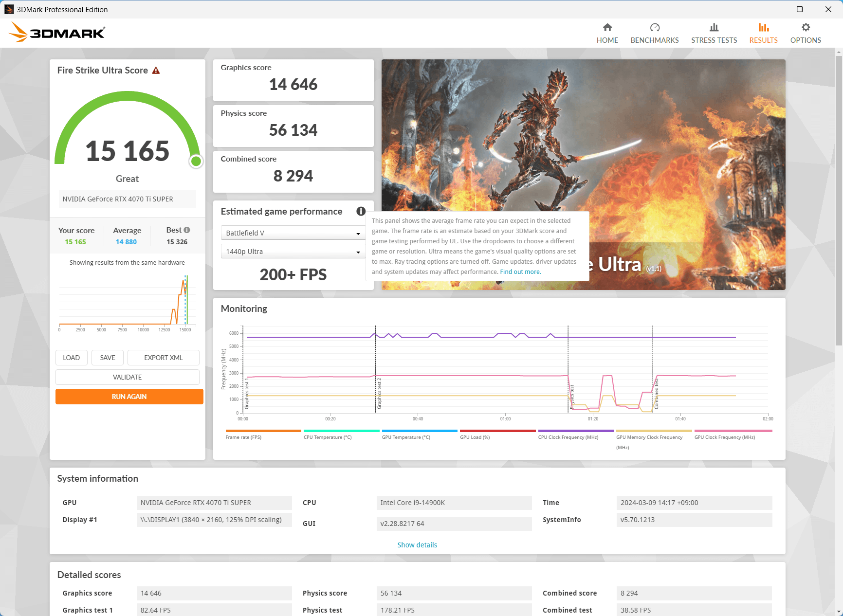Click the main score 15 165
This screenshot has height=616, width=843.
click(x=128, y=151)
